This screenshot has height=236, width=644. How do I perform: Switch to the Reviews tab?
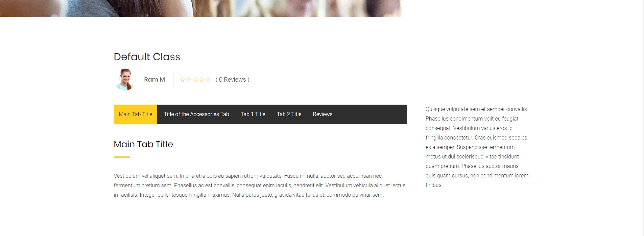323,114
